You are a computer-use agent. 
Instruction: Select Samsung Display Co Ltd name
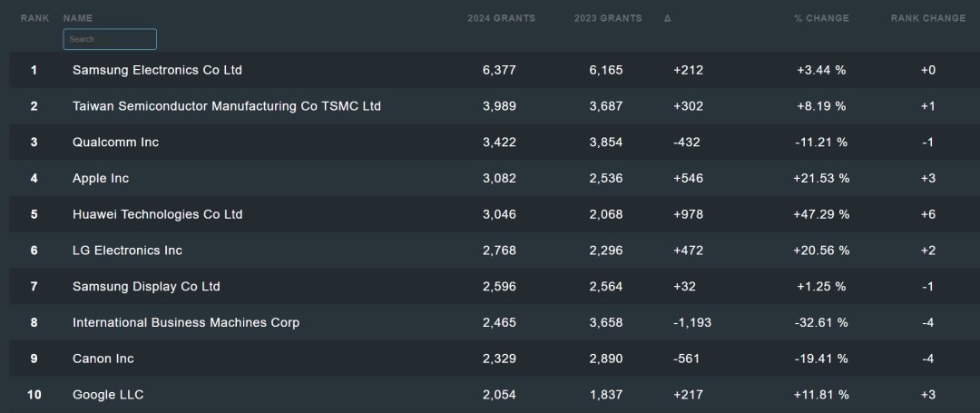(x=146, y=287)
